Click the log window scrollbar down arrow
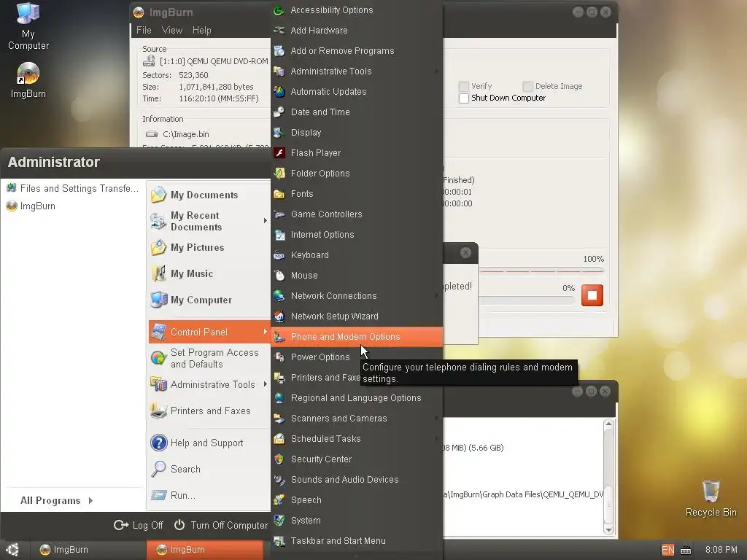This screenshot has height=560, width=747. click(608, 529)
